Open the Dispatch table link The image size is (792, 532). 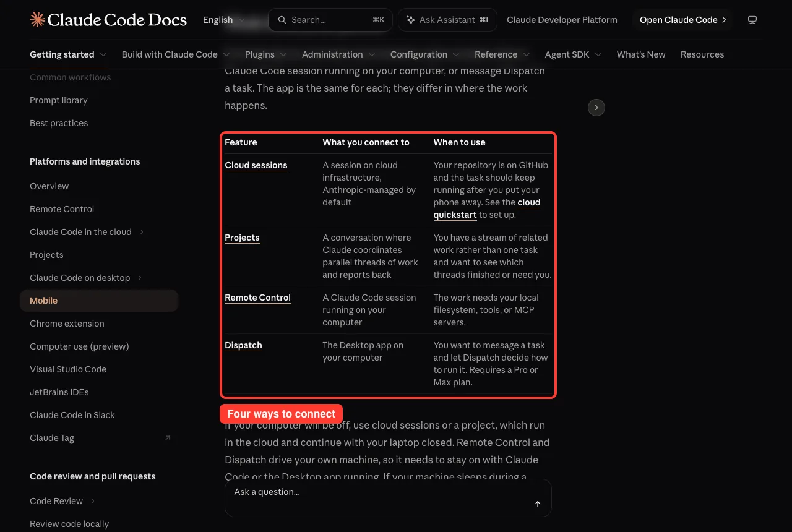pos(243,345)
